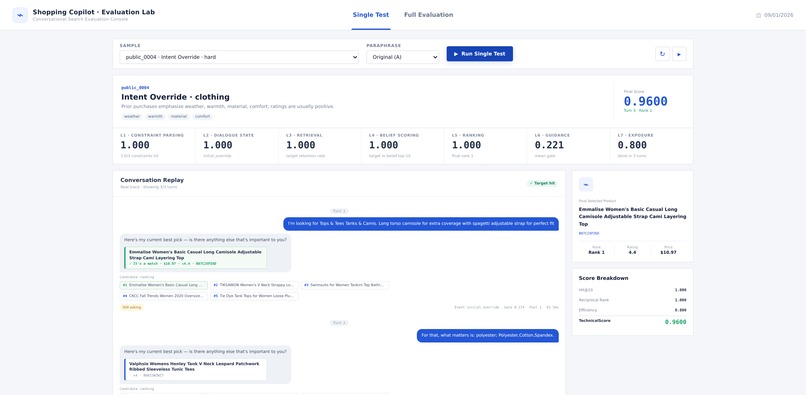Click the Intent Override · clothing heading
The height and width of the screenshot is (395, 806).
175,97
